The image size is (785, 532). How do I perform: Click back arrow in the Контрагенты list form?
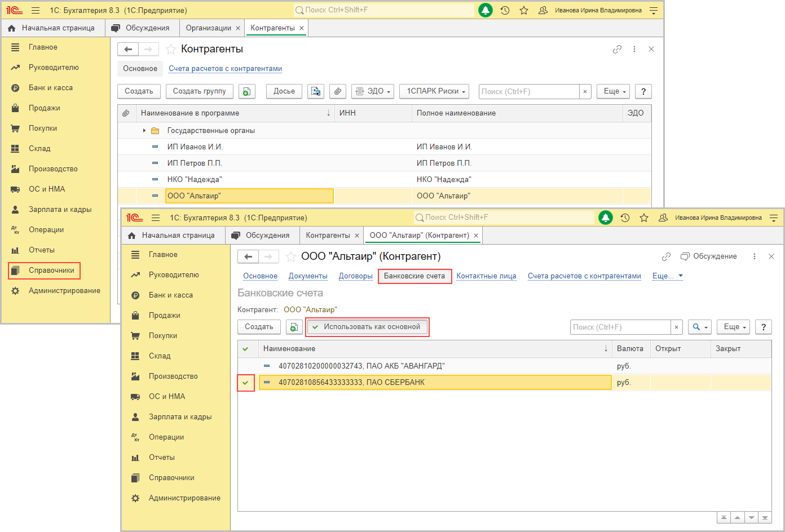[128, 50]
